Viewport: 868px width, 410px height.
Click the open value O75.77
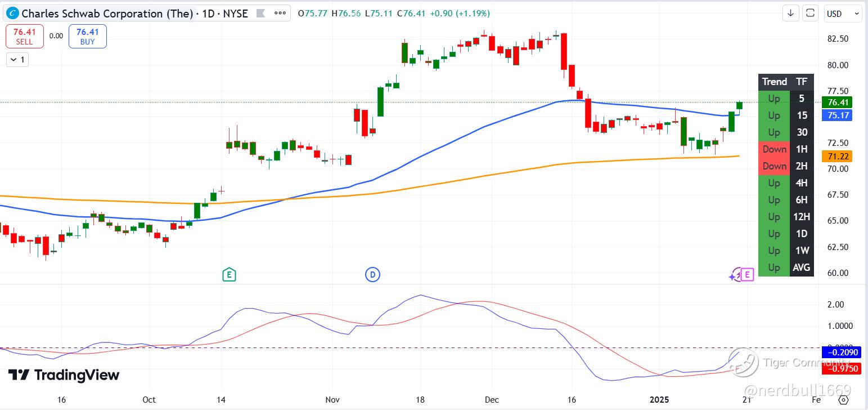(x=313, y=13)
